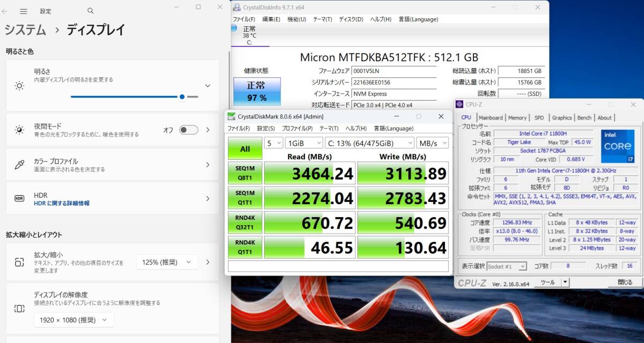
Task: Run the RND4K Q32T1 benchmark test
Action: coord(245,222)
